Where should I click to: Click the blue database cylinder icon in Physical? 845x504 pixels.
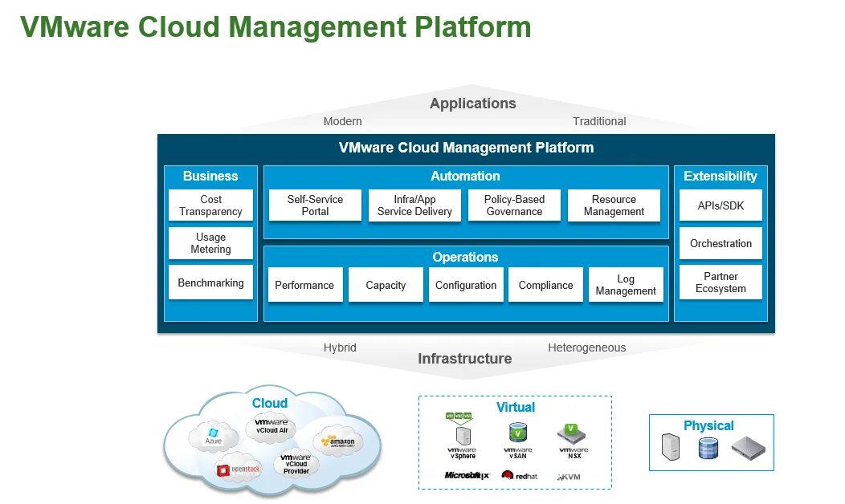(708, 448)
